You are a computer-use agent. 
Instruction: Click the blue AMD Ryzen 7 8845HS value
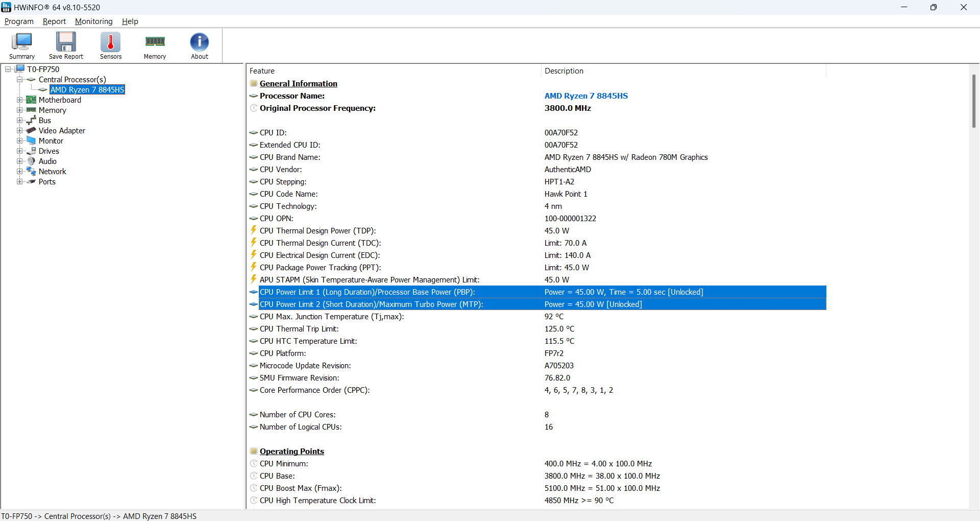click(x=586, y=96)
